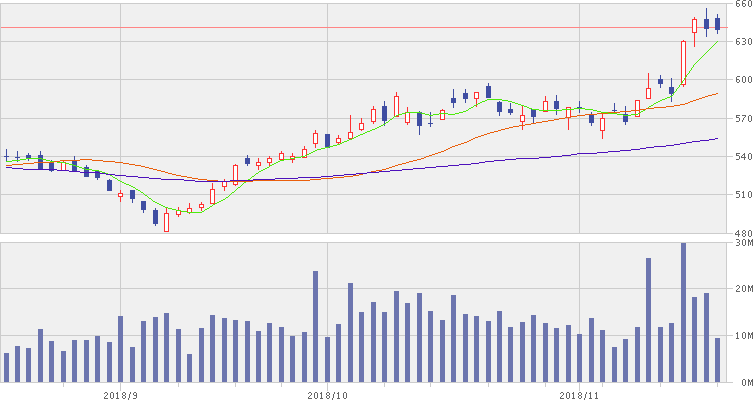Click the 480 price axis label

742,233
